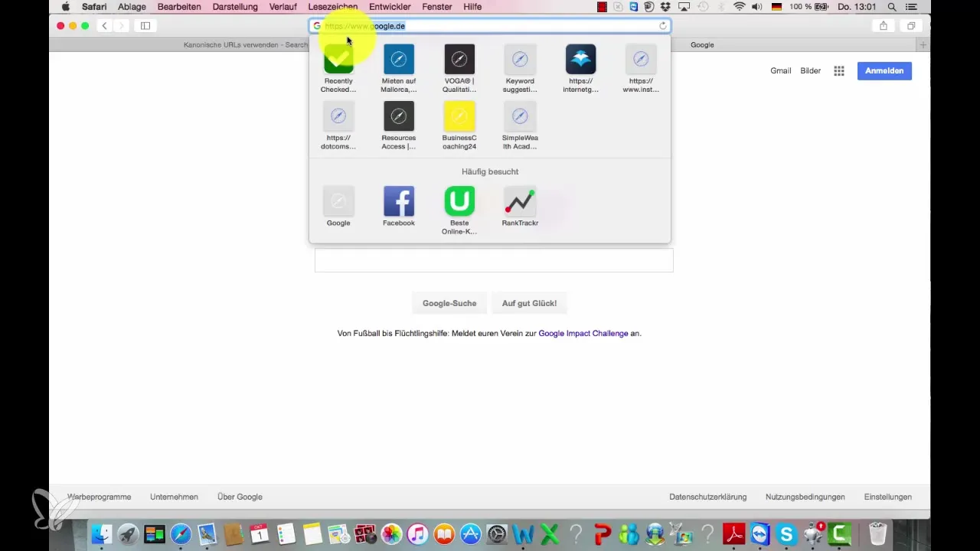Screen dimensions: 980x551
Task: Open the Lesezeichen menu
Action: [332, 7]
